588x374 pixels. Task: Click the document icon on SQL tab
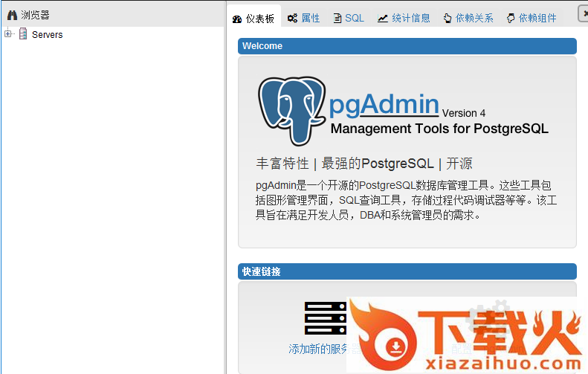point(337,18)
